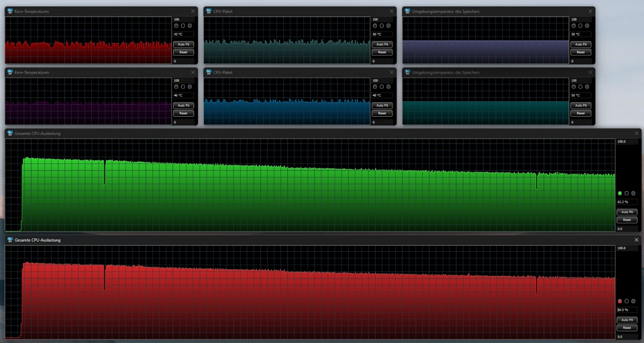Viewport: 644px width, 343px height.
Task: Edit the 100 maximum field of red Kern-Temperaturen
Action: 184,19
